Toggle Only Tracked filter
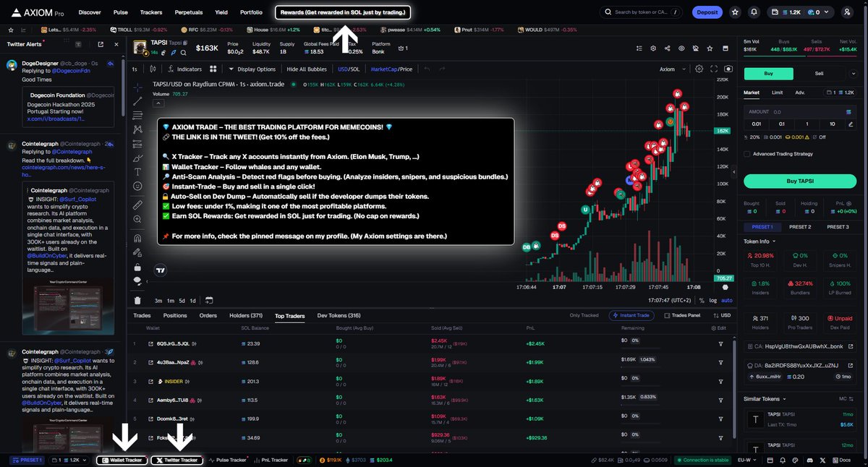The image size is (868, 467). (x=584, y=316)
